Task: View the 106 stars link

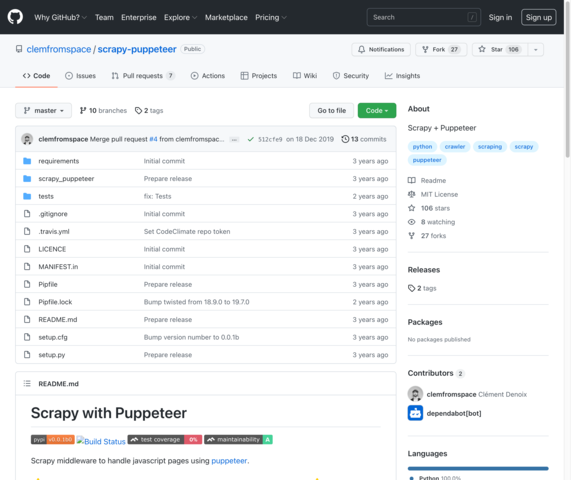Action: coord(429,208)
